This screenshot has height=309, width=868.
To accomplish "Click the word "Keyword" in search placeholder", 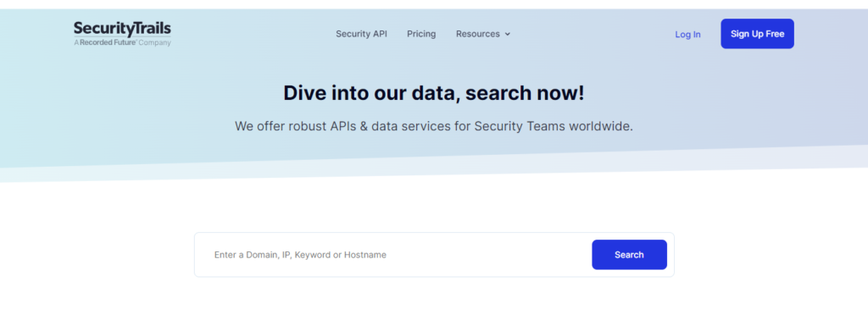I will tap(312, 255).
